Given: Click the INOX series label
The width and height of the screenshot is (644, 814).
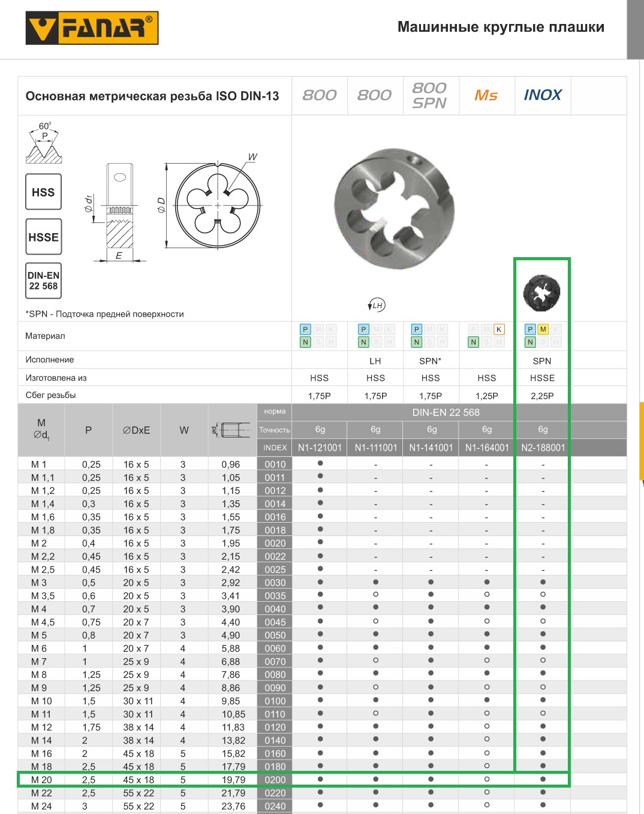Looking at the screenshot, I should coord(543,95).
